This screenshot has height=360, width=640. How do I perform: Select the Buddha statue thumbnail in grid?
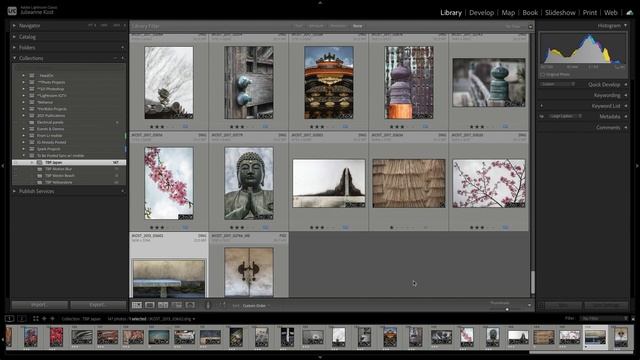(x=249, y=183)
